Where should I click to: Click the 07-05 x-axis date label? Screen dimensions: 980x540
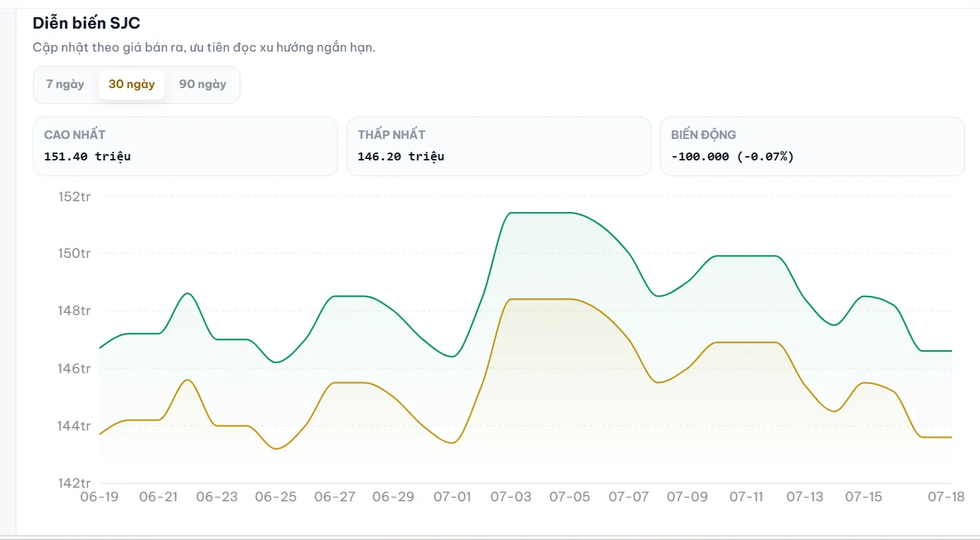click(570, 496)
